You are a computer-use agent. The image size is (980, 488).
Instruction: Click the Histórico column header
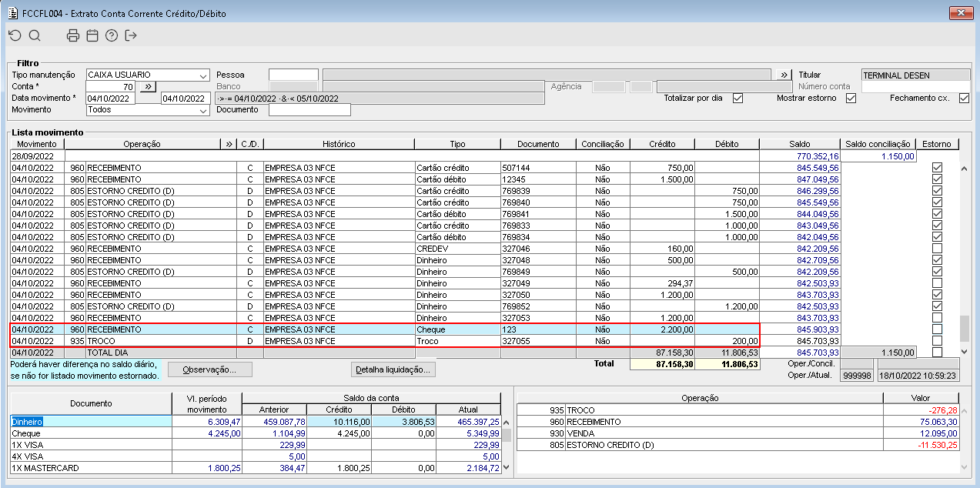click(339, 144)
